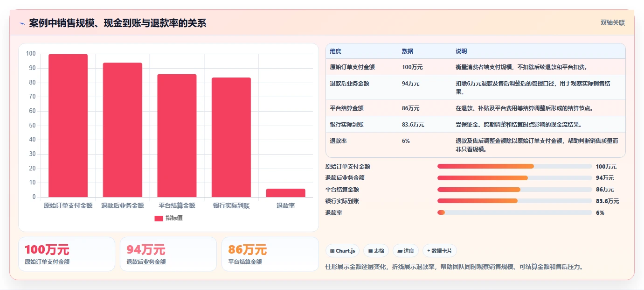Screen dimensions: 644x290
Task: Click the 银行实际到账 x-axis label
Action: (x=231, y=205)
